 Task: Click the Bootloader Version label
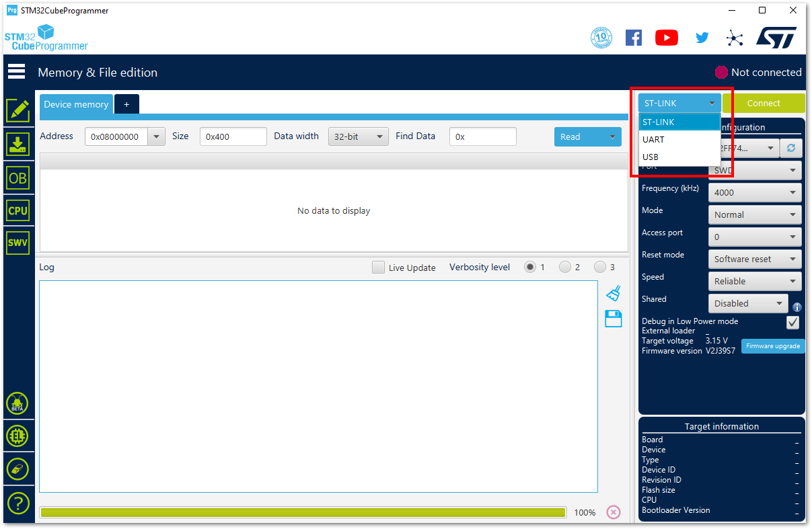pyautogui.click(x=675, y=510)
